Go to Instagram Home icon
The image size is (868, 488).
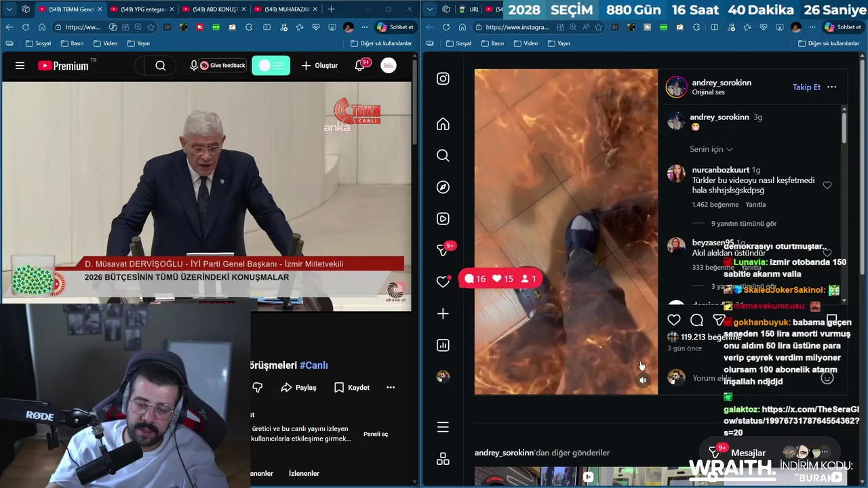[x=443, y=124]
